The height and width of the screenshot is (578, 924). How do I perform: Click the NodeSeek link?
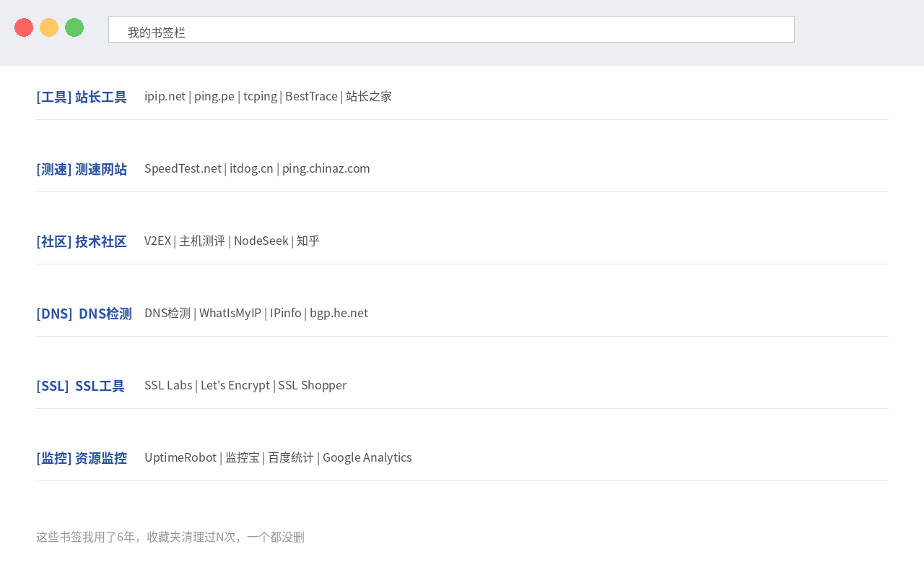(261, 241)
